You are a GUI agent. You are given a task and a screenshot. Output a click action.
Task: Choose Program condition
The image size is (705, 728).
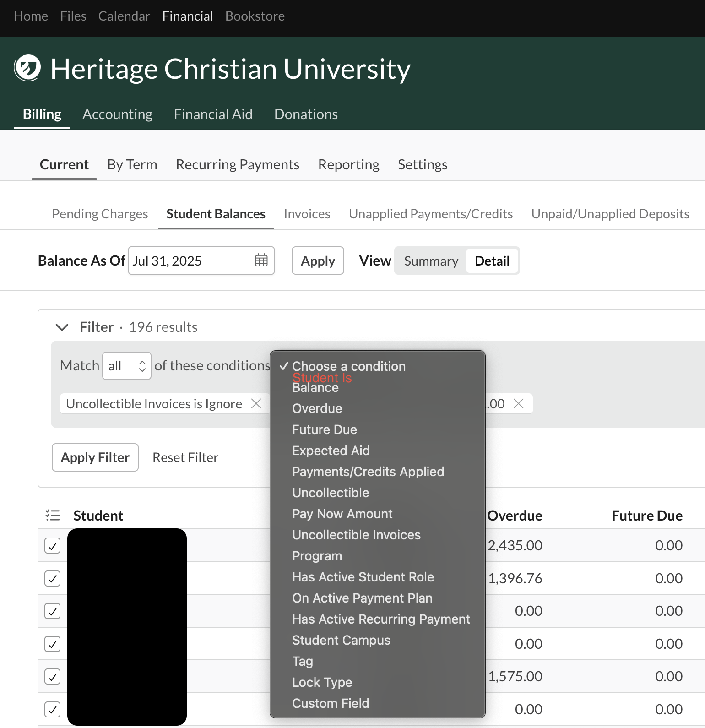pos(317,556)
